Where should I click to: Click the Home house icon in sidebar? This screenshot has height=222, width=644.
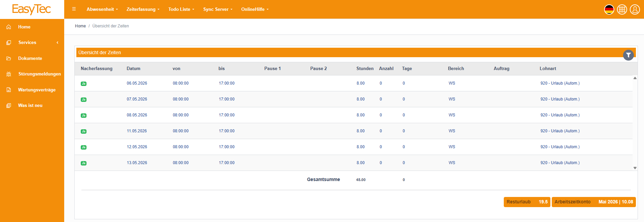[9, 27]
